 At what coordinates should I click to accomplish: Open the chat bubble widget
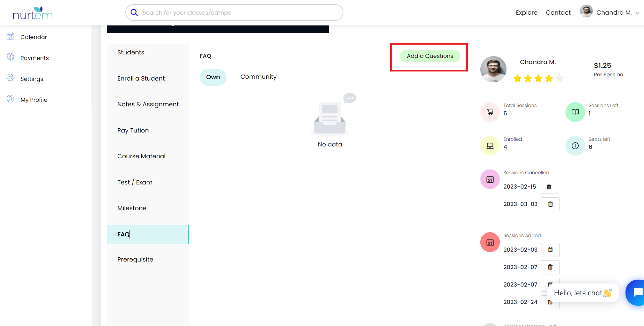[636, 293]
